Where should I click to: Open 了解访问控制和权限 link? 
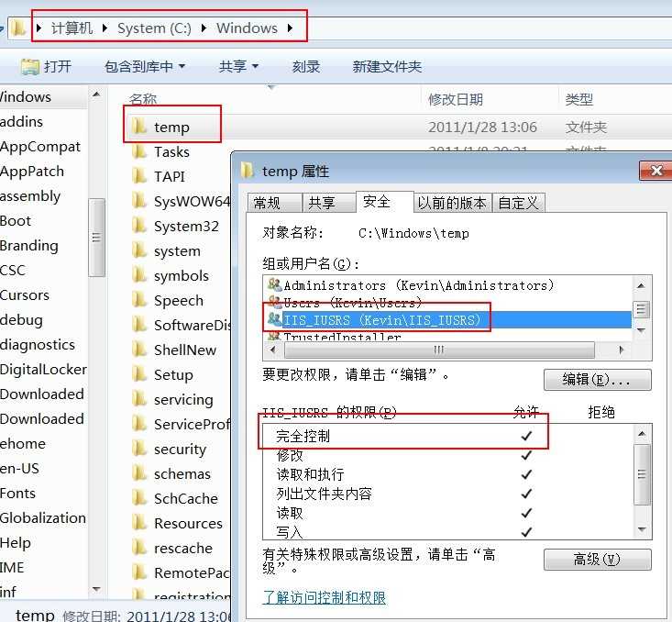coord(325,597)
